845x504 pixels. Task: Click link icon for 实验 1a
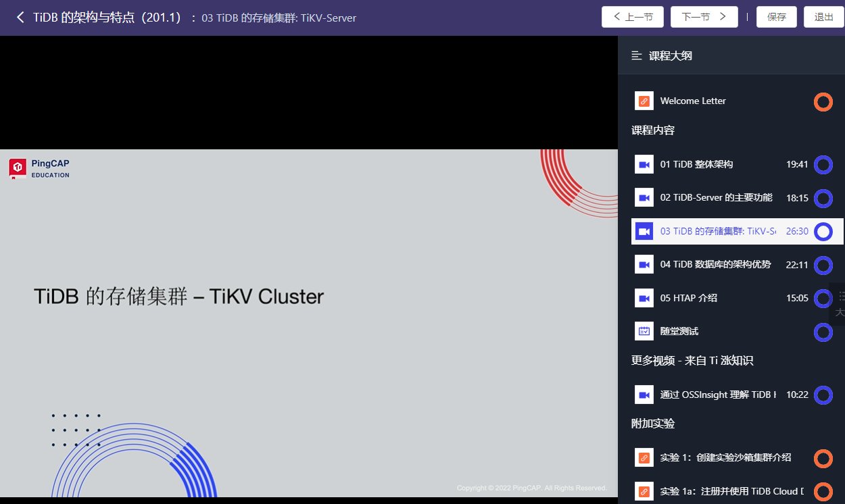click(x=644, y=491)
